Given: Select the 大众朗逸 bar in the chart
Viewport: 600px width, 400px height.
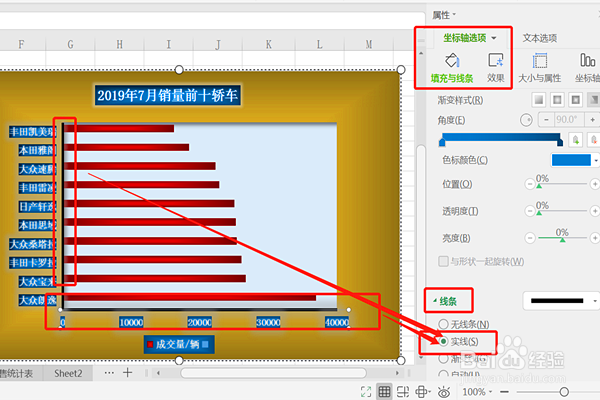Looking at the screenshot, I should tap(190, 298).
